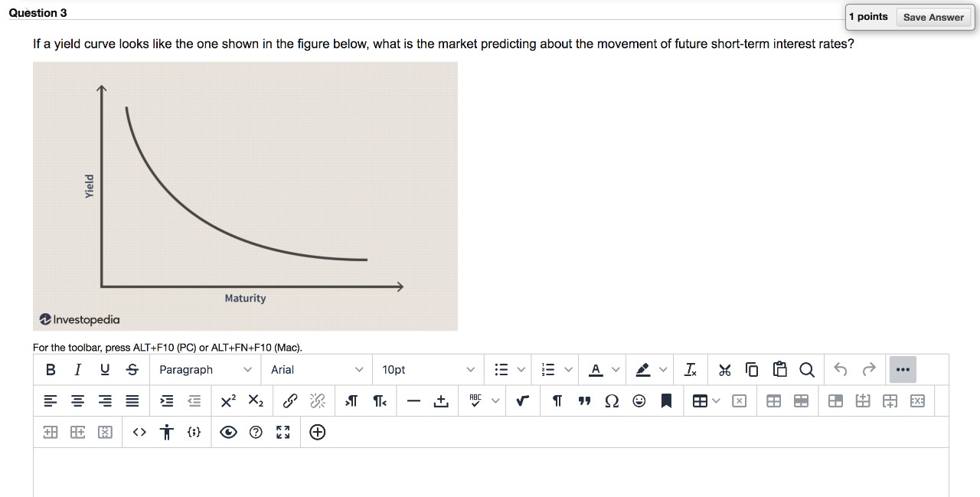Toggle strikethrough formatting
This screenshot has height=497, width=980.
pyautogui.click(x=132, y=369)
